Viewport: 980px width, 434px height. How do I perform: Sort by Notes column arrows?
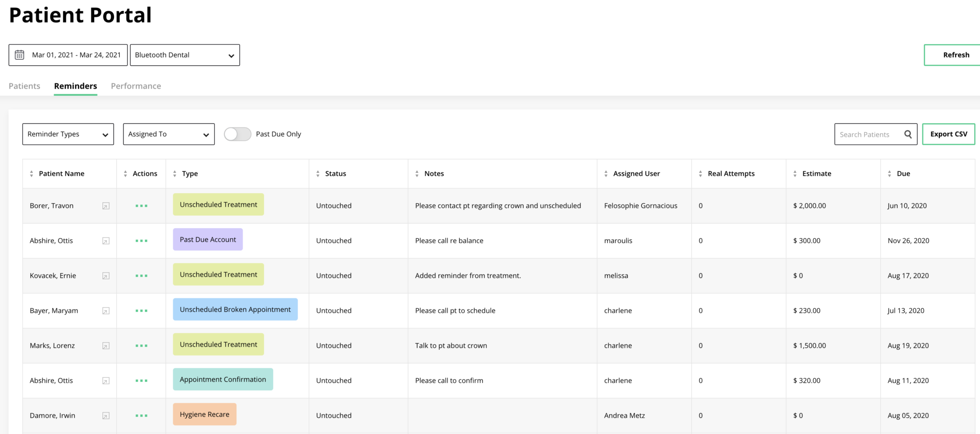click(x=417, y=174)
